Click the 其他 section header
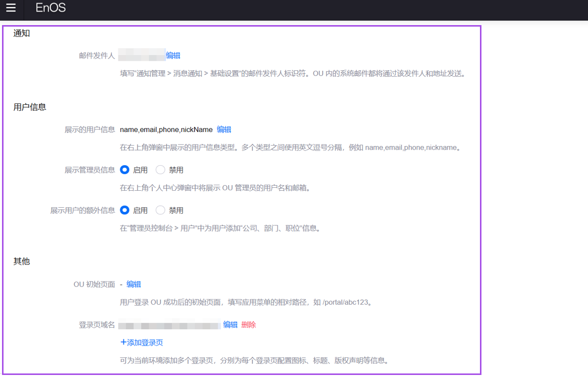 tap(21, 261)
